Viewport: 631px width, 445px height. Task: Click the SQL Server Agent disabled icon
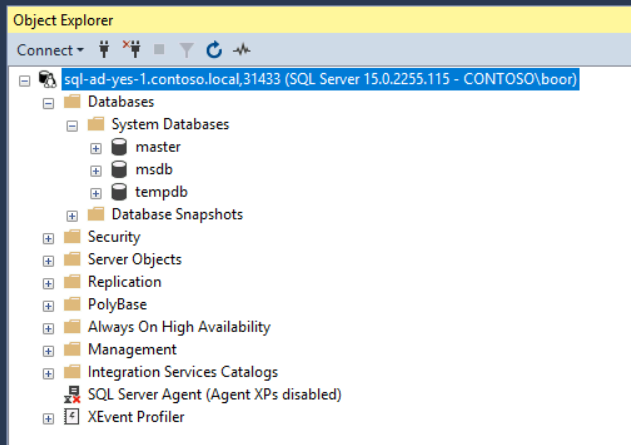[72, 395]
